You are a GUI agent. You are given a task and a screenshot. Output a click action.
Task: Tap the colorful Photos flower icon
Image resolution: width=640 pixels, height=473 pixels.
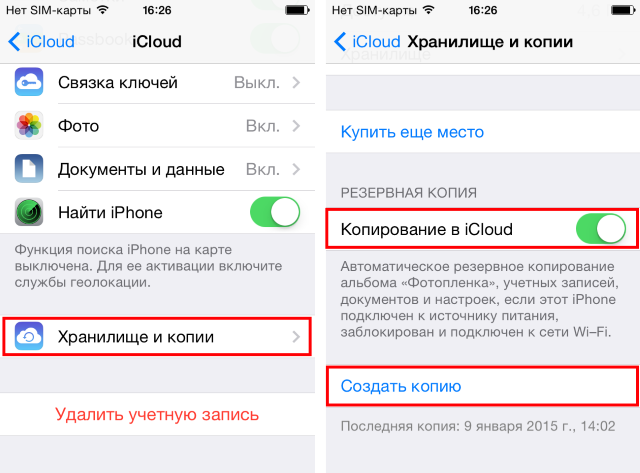point(29,125)
